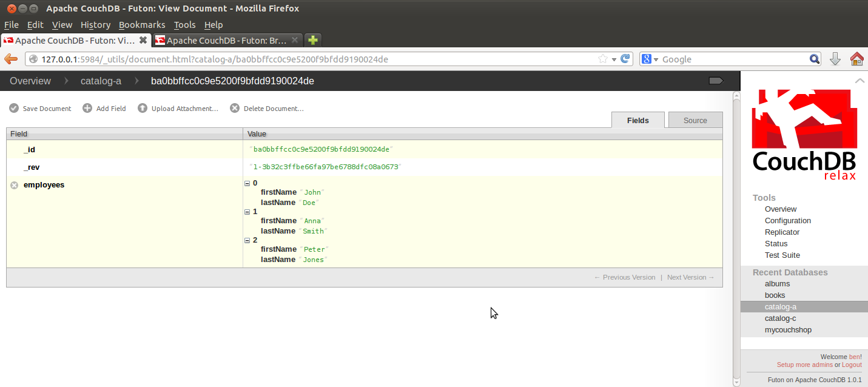Click the tag icon in the breadcrumb bar
The image size is (868, 387).
pyautogui.click(x=716, y=81)
